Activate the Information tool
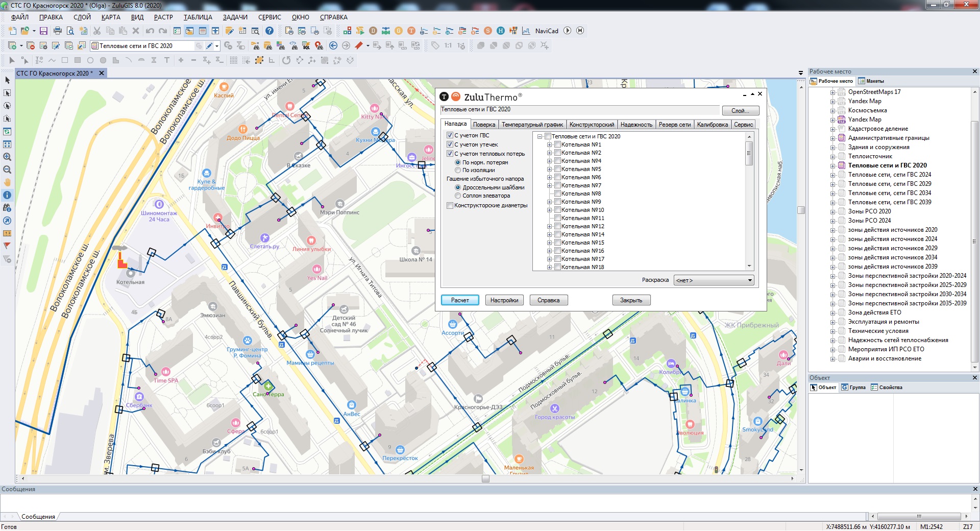Image resolution: width=980 pixels, height=531 pixels. point(7,195)
